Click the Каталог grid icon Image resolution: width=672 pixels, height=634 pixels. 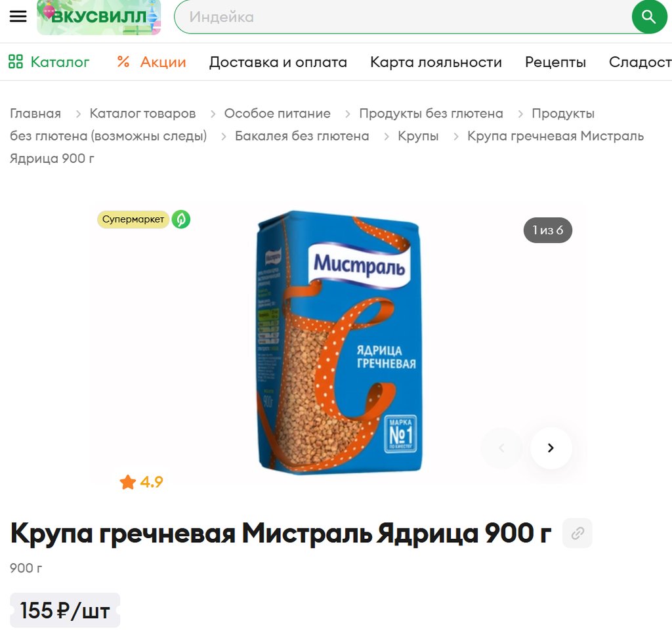coord(16,62)
